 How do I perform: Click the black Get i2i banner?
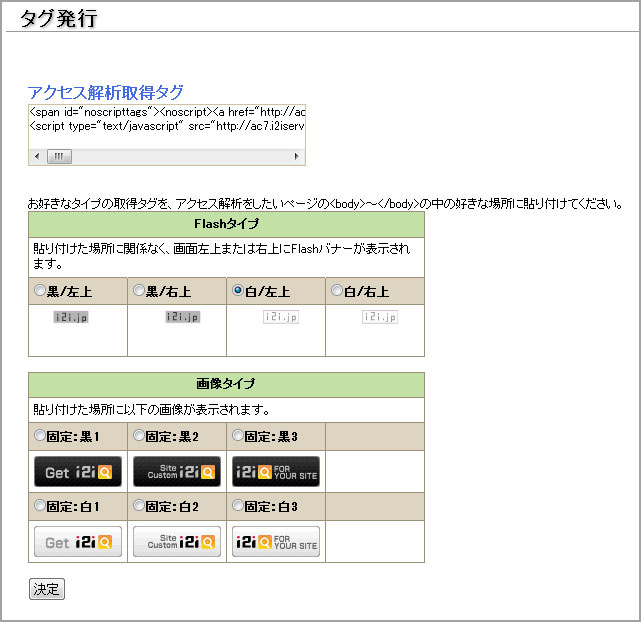(x=78, y=472)
